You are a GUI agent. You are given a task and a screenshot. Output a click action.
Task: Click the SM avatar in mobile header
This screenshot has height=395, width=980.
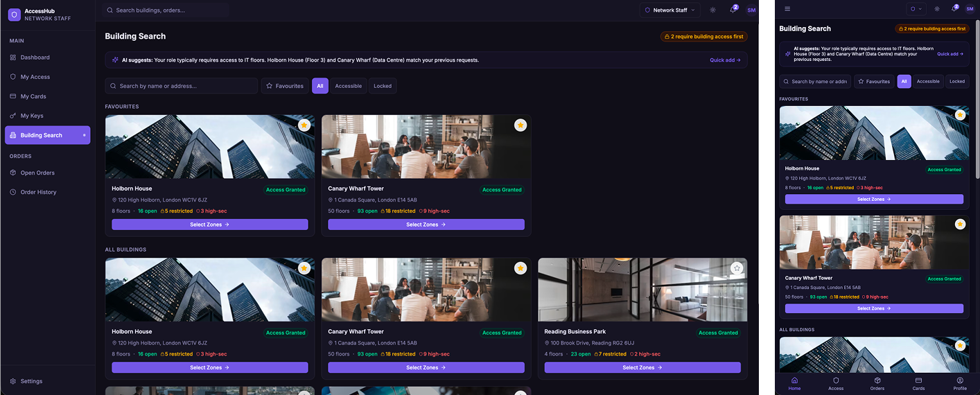(970, 9)
